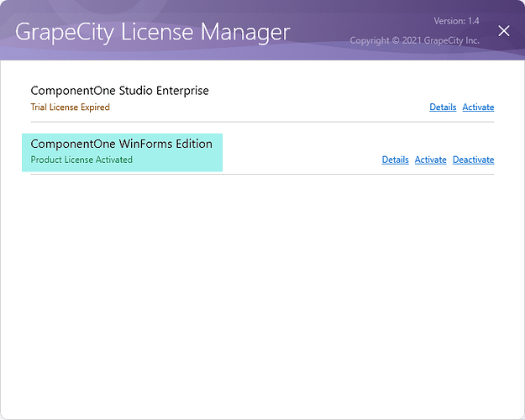Click the Product License Activated status
This screenshot has height=420, width=525.
[x=81, y=160]
